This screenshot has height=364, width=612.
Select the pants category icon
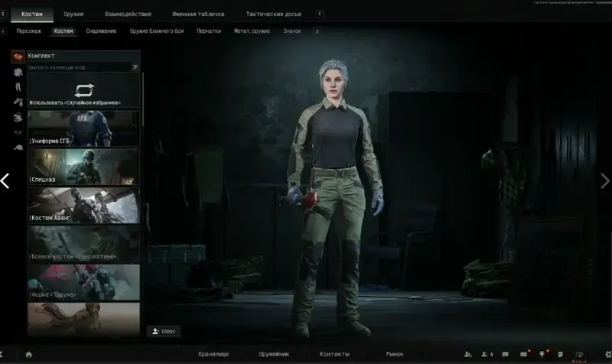18,86
